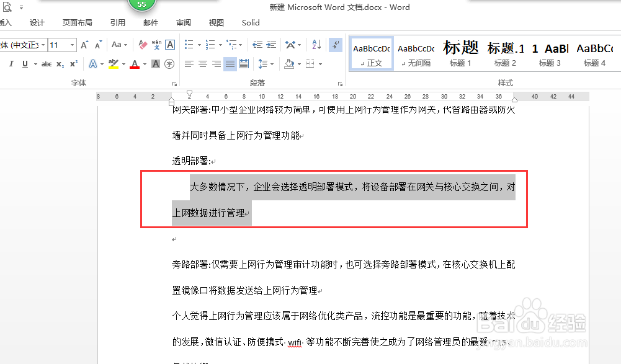Screen dimensions: 621x364
Task: Click the Shrink Font button
Action: 98,45
